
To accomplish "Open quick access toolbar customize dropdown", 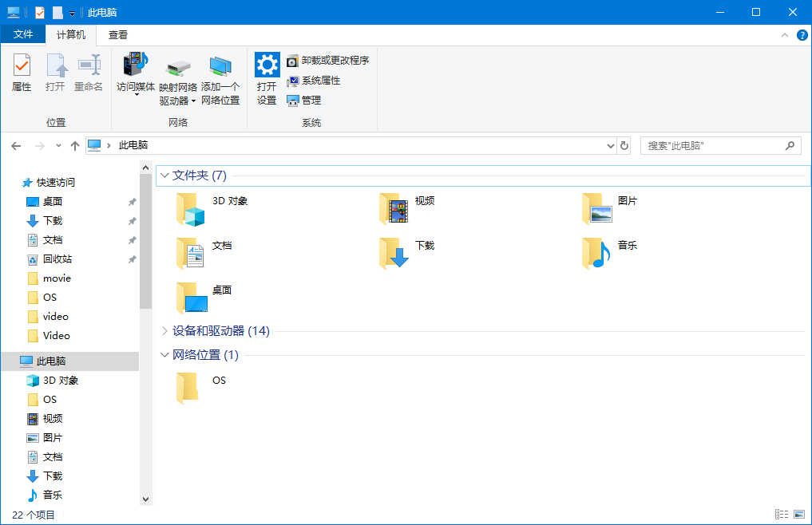I will (72, 13).
